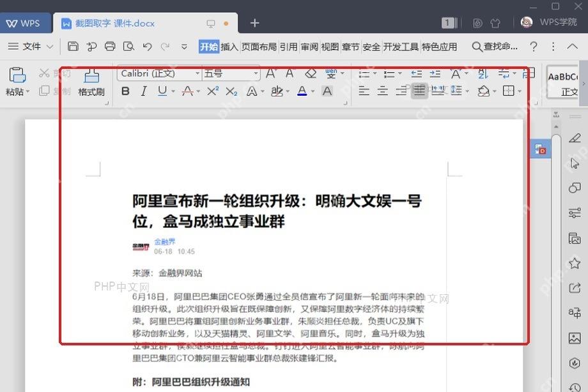Click the share sidebar icon
Screen dimensions: 588x392
(575, 288)
